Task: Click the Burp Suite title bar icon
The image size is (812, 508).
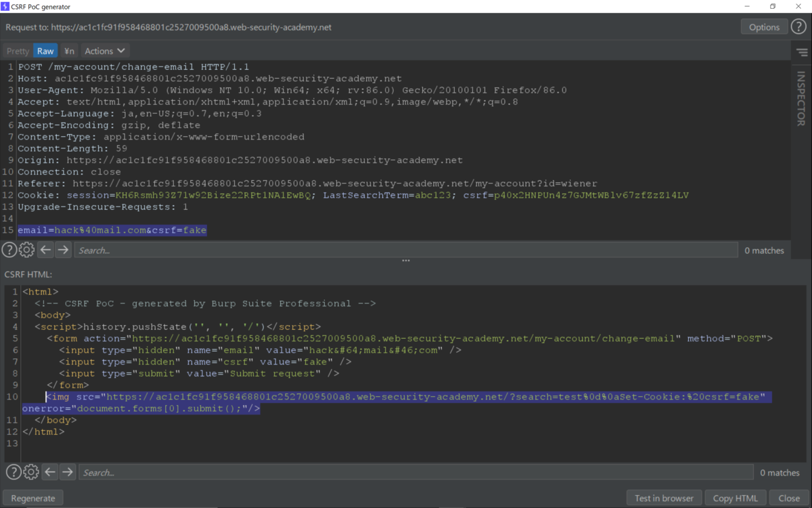Action: point(5,6)
